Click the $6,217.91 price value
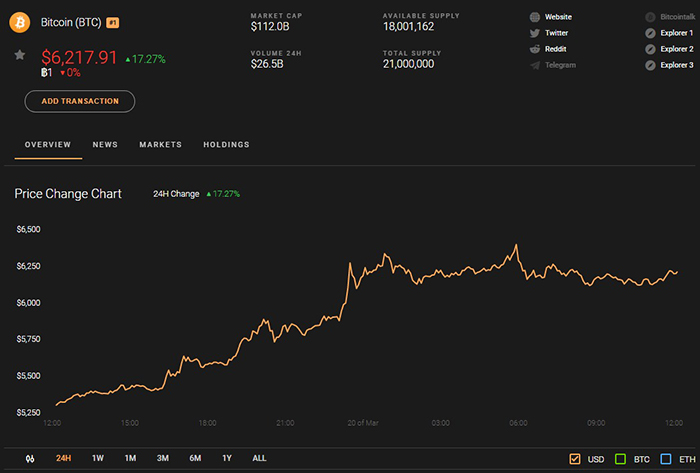700x473 pixels. (79, 58)
